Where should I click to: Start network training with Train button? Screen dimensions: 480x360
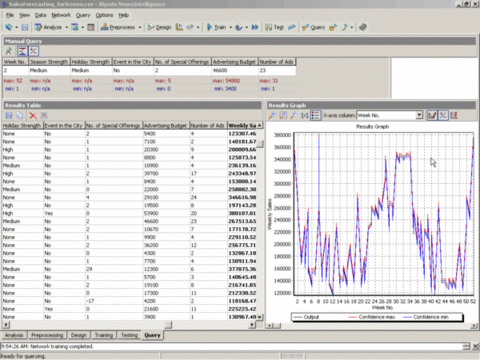216,27
